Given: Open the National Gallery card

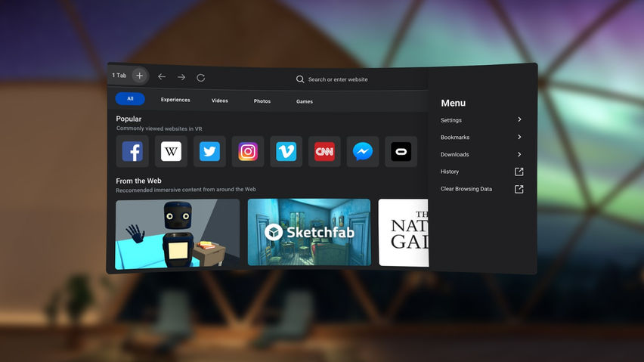Looking at the screenshot, I should tap(404, 233).
